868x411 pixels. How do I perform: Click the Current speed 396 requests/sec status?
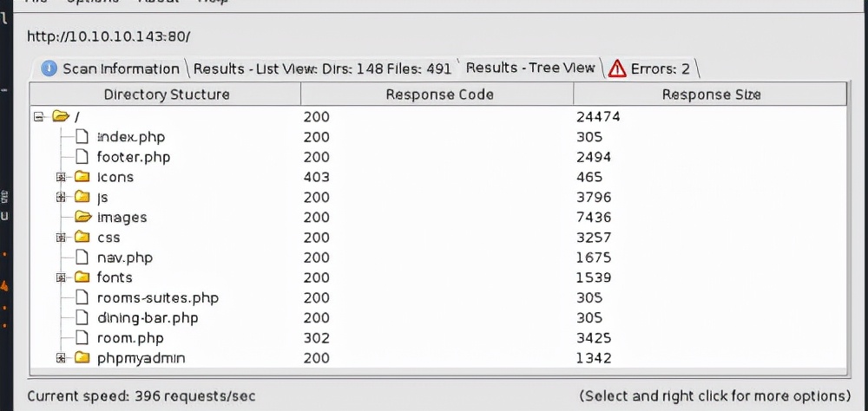141,396
